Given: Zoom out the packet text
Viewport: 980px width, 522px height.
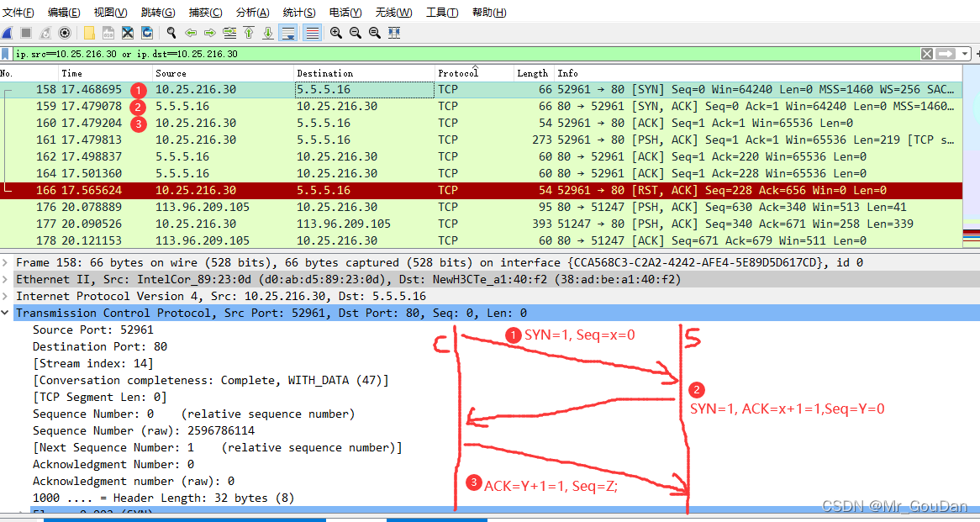Looking at the screenshot, I should (356, 33).
